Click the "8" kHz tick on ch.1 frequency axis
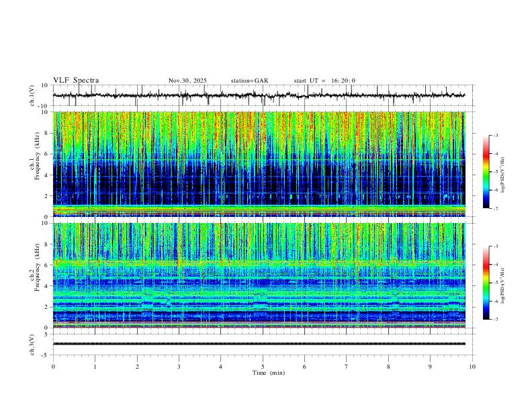532x411 pixels. click(47, 133)
